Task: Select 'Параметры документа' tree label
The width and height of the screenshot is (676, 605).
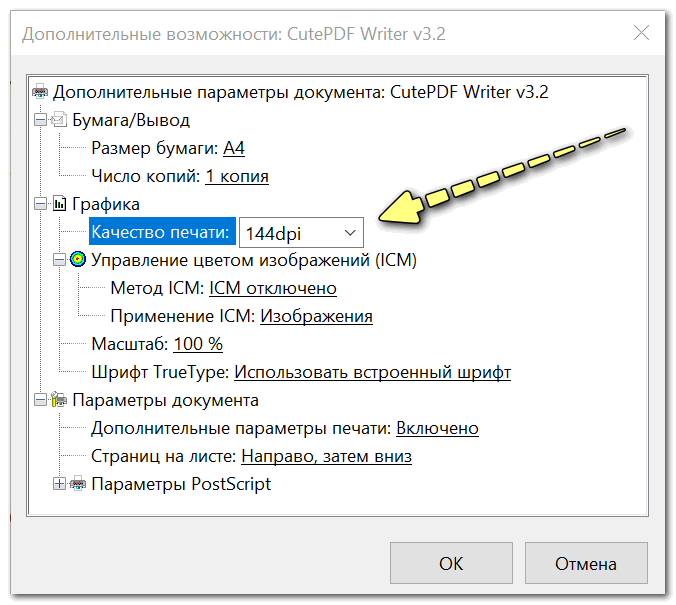Action: (x=165, y=400)
